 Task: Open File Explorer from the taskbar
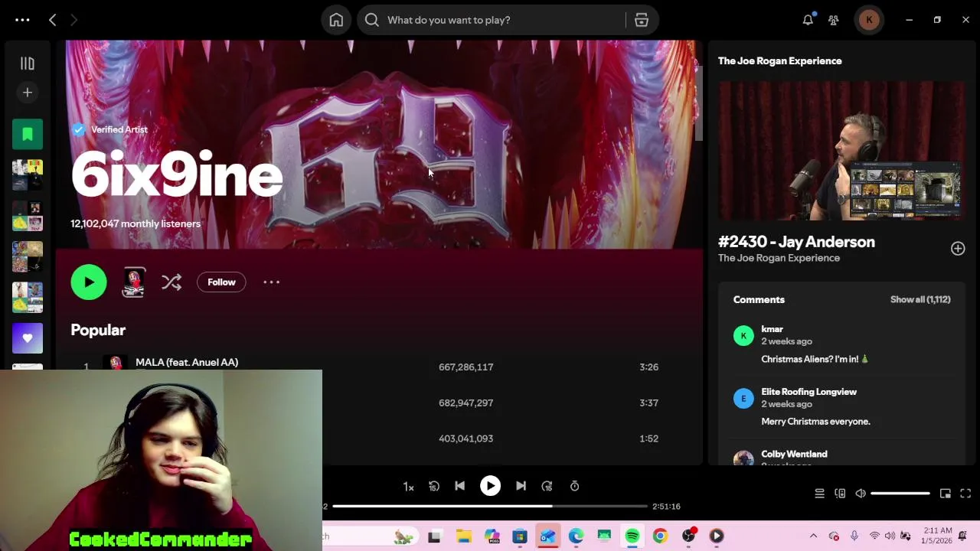pyautogui.click(x=464, y=536)
